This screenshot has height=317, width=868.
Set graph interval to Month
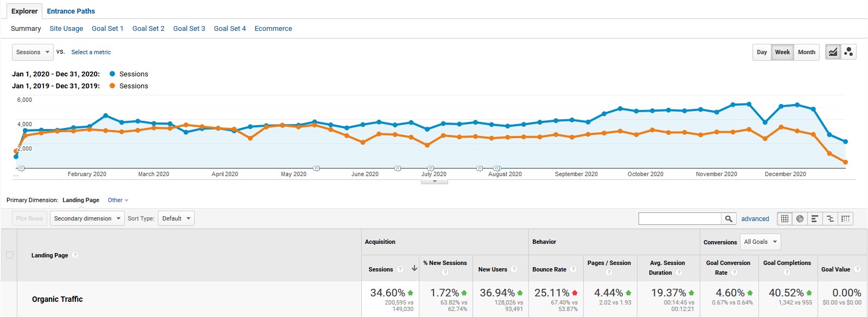tap(806, 52)
